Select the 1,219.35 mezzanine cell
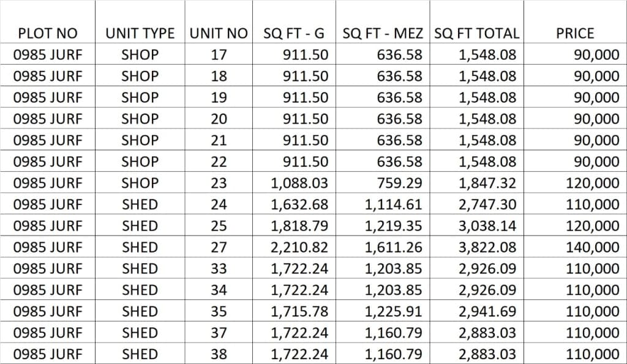Viewport: 627px width, 364px height. pos(393,226)
